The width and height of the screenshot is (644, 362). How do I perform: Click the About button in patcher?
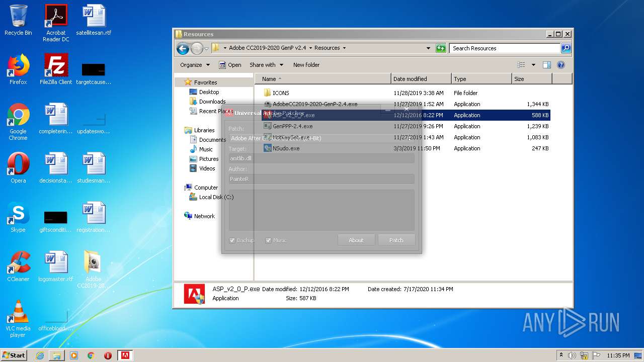coord(356,240)
